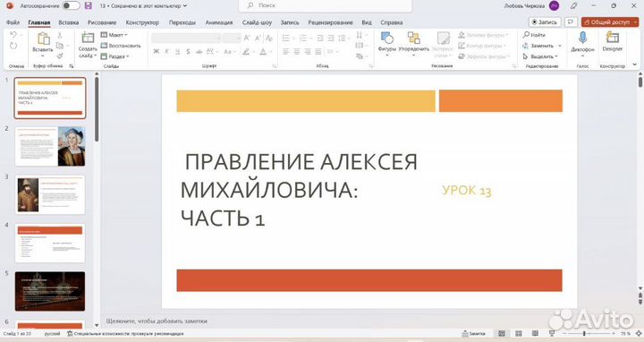Click the русский language indicator
This screenshot has width=644, height=342.
coord(52,333)
